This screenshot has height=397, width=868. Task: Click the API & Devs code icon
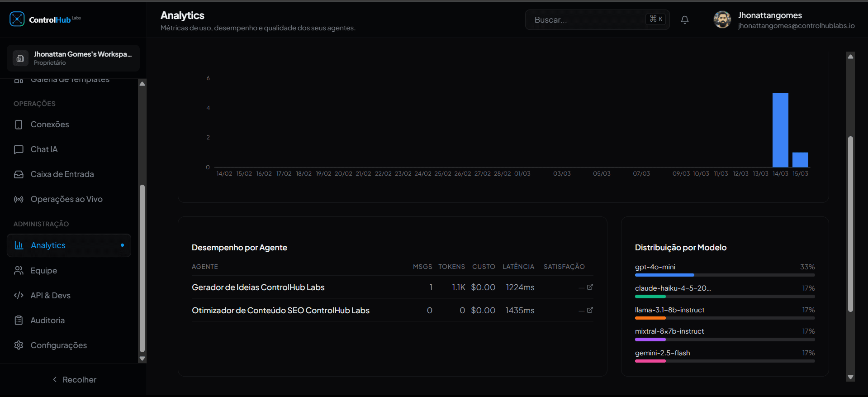pos(19,295)
